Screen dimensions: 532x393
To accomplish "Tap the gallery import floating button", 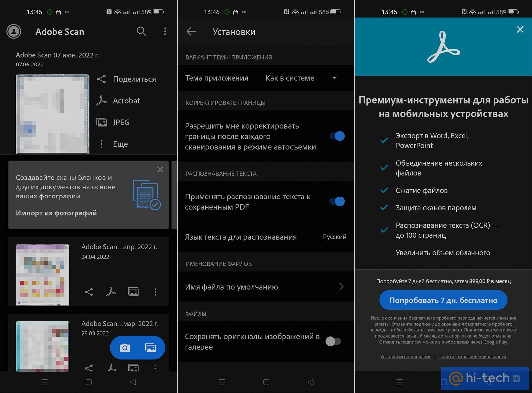I will (151, 348).
